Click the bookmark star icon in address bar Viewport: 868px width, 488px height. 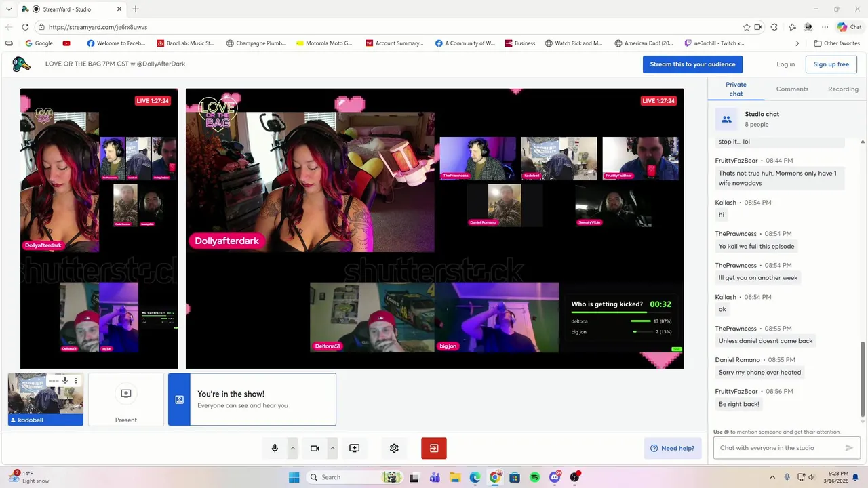pyautogui.click(x=747, y=27)
